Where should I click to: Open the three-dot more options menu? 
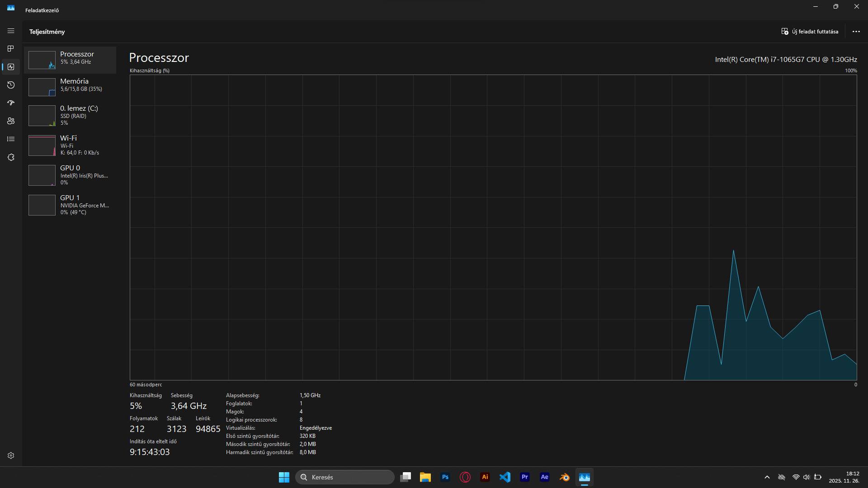point(856,32)
